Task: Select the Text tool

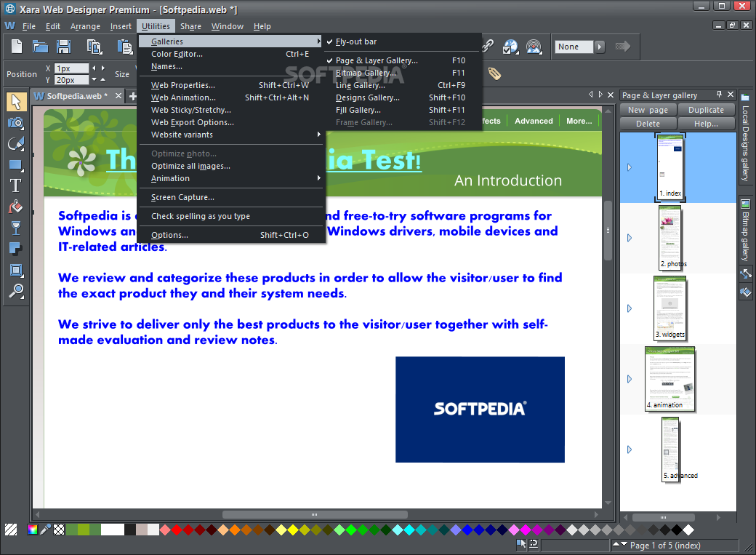Action: click(x=16, y=185)
